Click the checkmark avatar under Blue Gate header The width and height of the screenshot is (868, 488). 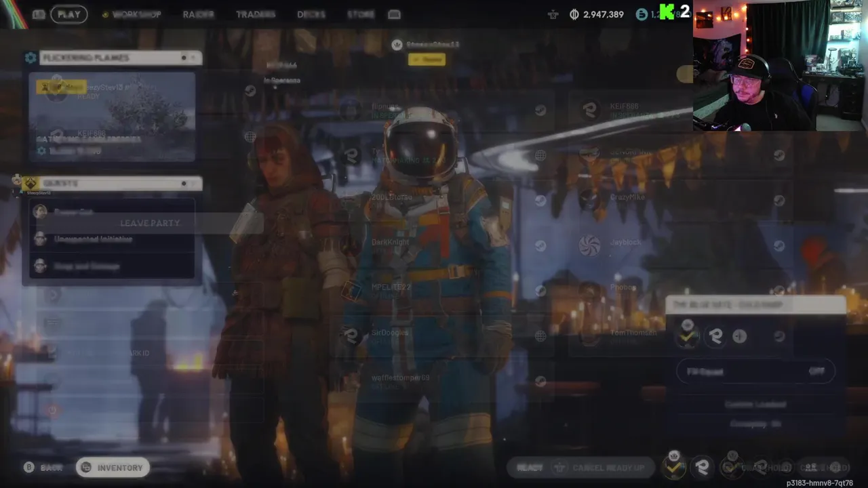point(688,337)
